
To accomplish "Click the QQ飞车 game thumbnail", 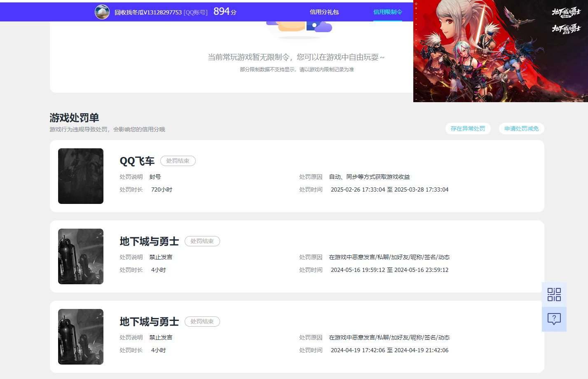I will [81, 176].
